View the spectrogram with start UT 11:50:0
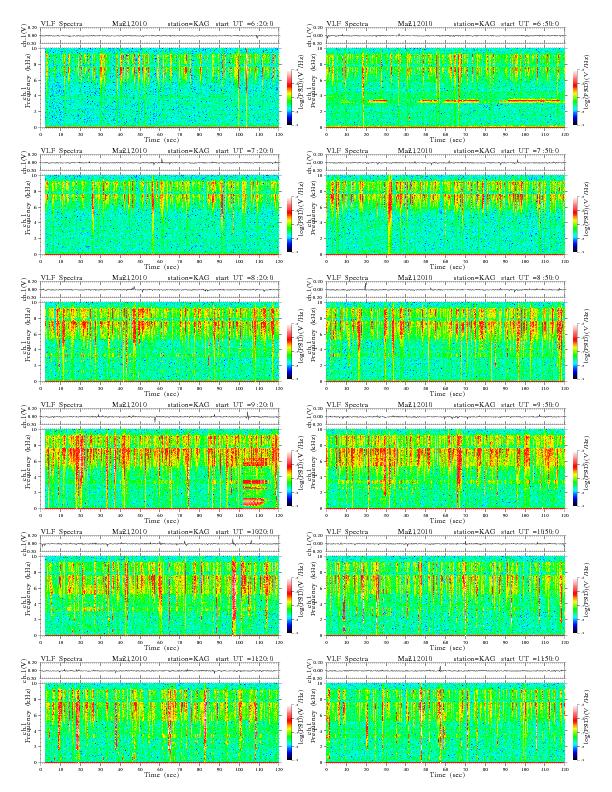The image size is (612, 792). [445, 723]
